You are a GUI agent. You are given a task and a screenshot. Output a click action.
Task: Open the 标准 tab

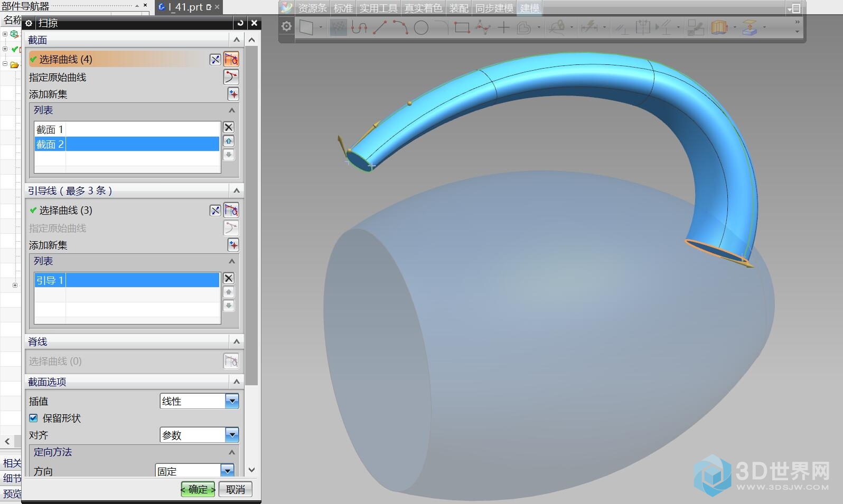pyautogui.click(x=343, y=8)
